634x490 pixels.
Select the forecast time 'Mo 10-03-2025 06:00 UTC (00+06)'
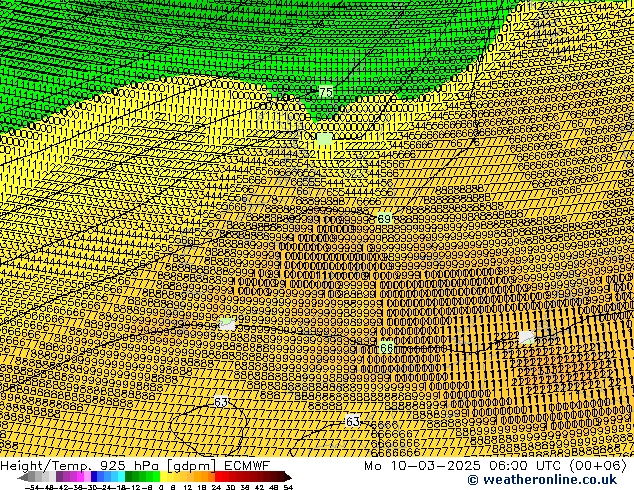(495, 466)
